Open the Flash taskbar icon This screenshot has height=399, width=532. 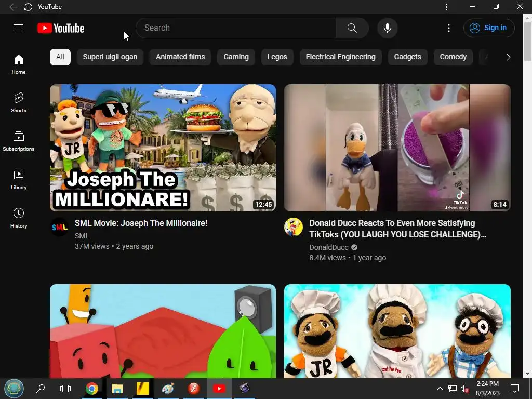click(x=193, y=389)
